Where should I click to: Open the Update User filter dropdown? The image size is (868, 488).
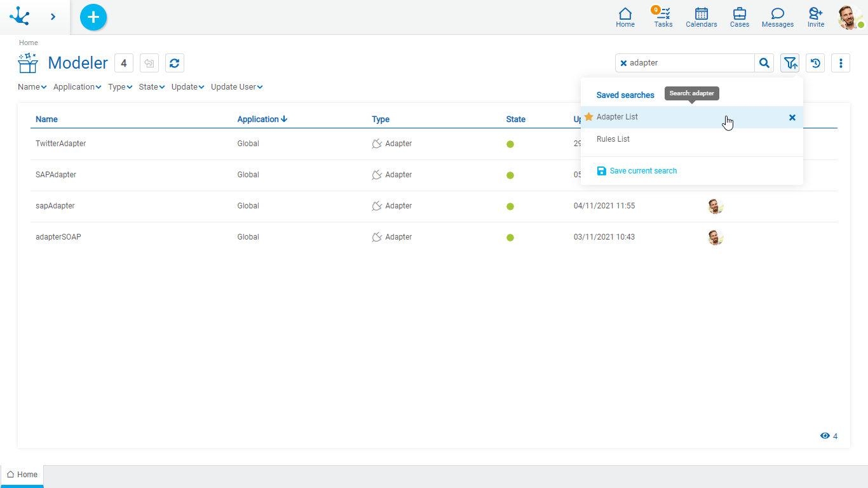pyautogui.click(x=237, y=87)
